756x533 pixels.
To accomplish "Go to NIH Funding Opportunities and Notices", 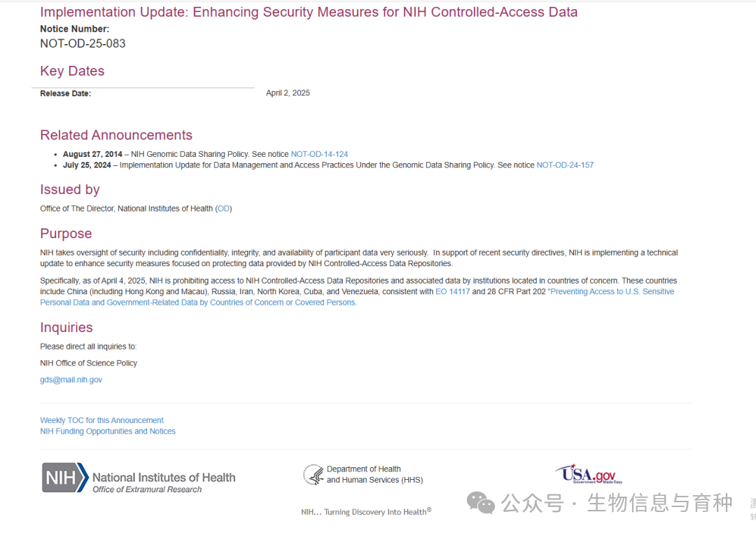I will coord(108,431).
